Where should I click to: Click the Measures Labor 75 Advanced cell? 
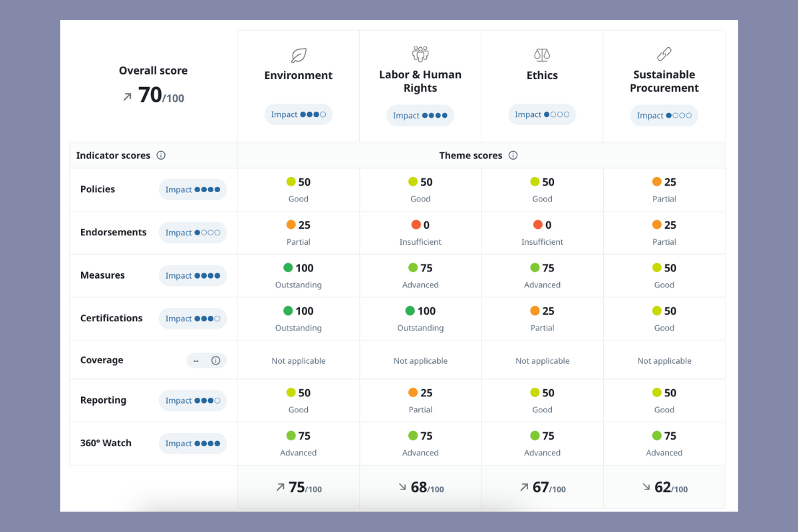[x=420, y=275]
